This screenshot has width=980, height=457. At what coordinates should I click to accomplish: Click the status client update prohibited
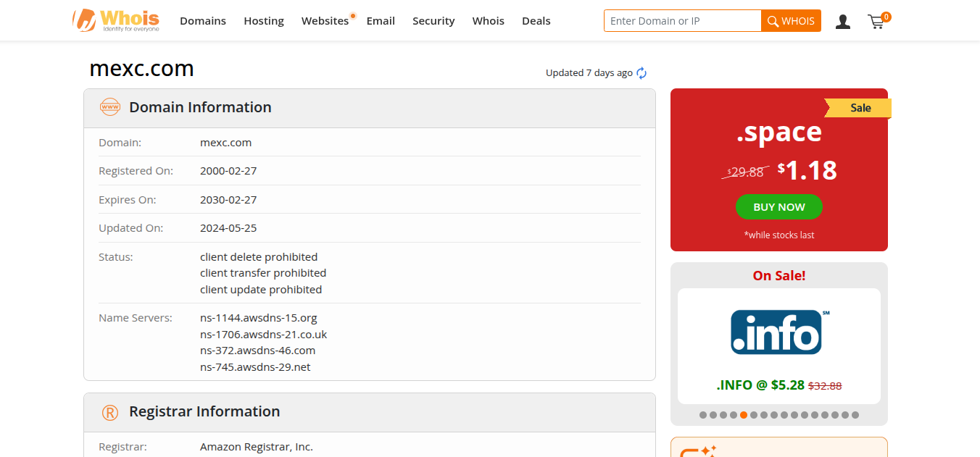pos(261,290)
